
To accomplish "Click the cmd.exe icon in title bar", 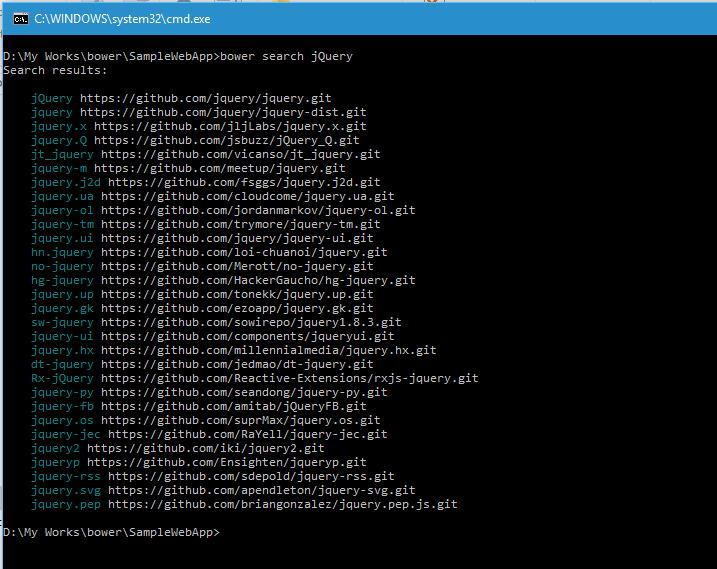I will tap(19, 18).
